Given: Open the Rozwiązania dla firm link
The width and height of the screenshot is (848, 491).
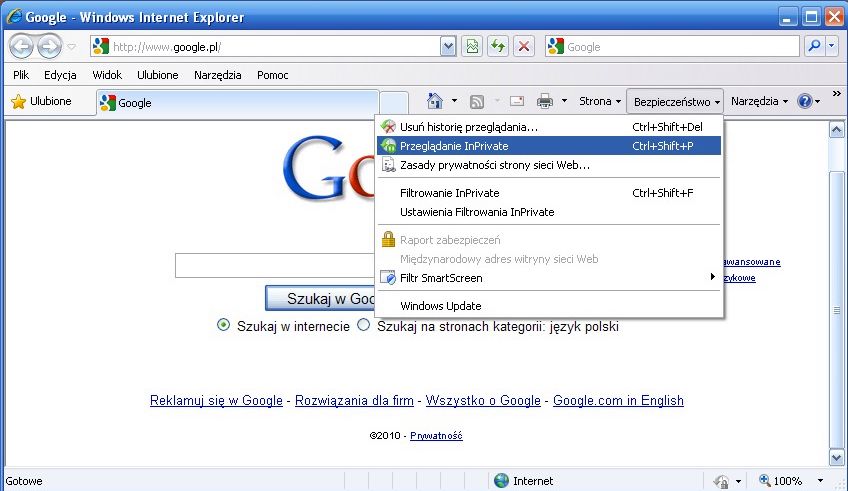Looking at the screenshot, I should coord(354,401).
